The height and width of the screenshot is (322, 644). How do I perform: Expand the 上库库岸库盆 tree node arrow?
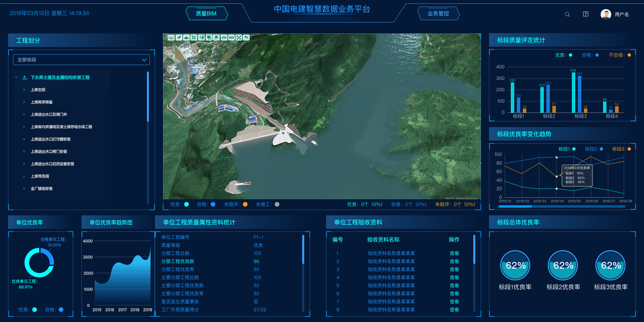24,103
